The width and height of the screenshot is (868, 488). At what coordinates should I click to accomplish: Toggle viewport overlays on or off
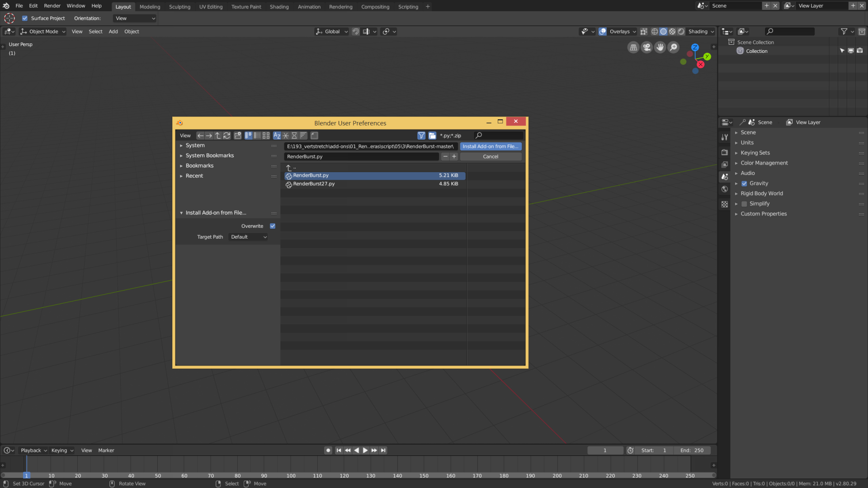(x=603, y=32)
